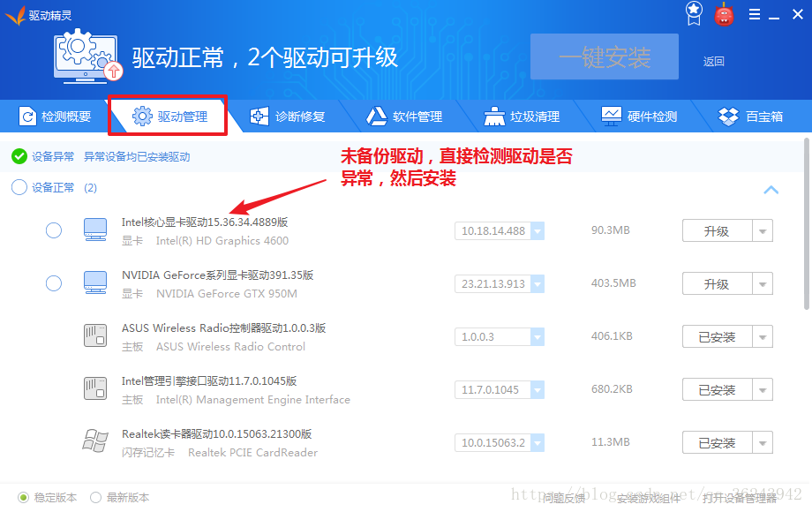Click the 一键安装 button

[x=605, y=56]
